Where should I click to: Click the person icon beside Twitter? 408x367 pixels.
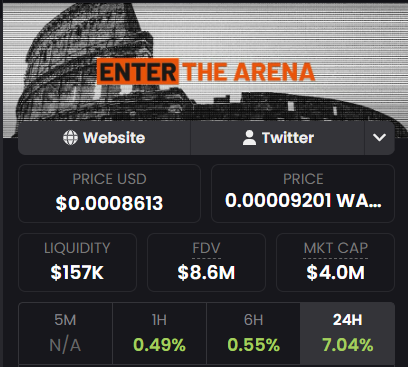point(249,138)
